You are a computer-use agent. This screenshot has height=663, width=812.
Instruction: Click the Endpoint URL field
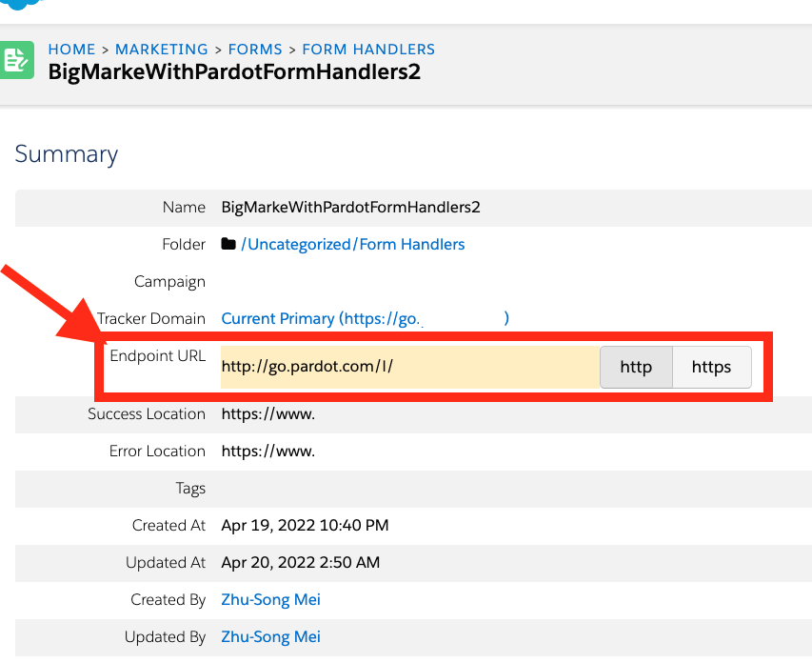click(x=410, y=367)
